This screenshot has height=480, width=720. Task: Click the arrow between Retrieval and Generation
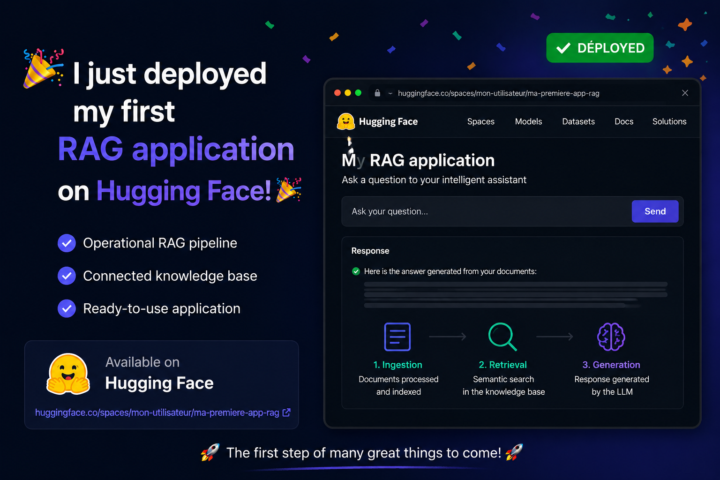(555, 337)
